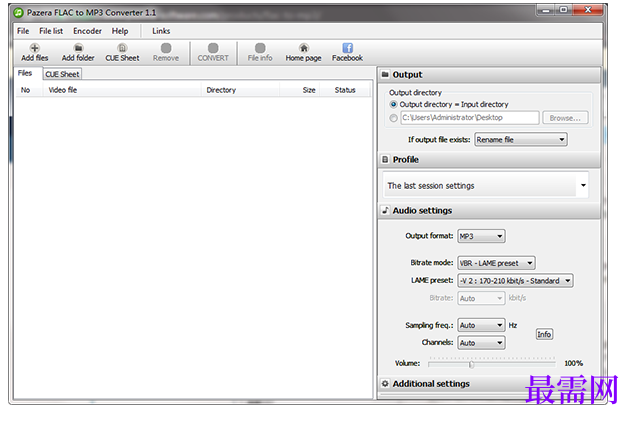
Task: Sort by the Directory column header
Action: pyautogui.click(x=240, y=90)
